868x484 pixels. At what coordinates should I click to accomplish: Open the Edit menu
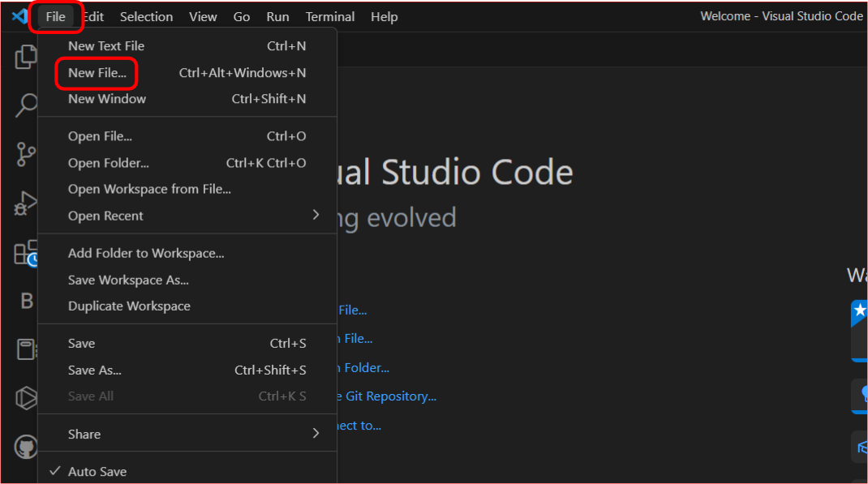pos(93,16)
